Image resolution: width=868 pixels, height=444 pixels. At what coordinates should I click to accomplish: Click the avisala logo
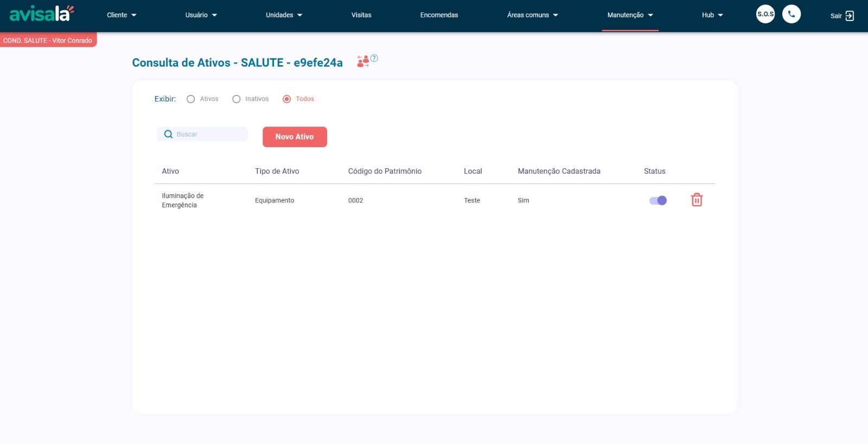point(42,14)
